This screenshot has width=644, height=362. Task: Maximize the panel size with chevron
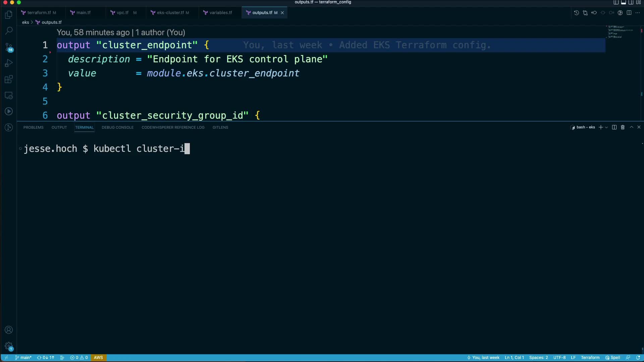click(631, 127)
